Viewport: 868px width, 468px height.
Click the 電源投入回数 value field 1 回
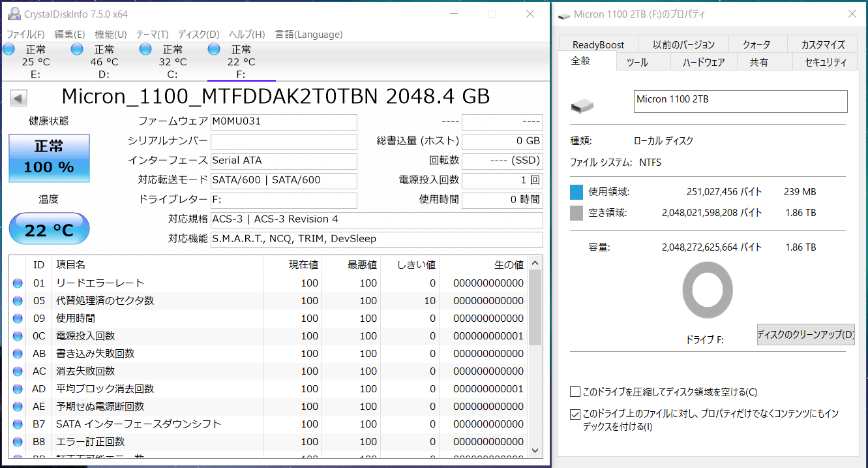click(x=502, y=181)
